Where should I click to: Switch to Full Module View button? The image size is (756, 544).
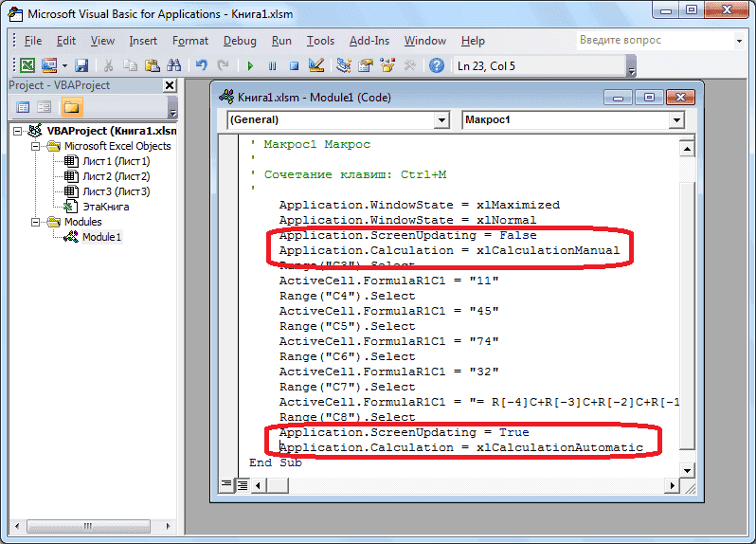tap(243, 485)
